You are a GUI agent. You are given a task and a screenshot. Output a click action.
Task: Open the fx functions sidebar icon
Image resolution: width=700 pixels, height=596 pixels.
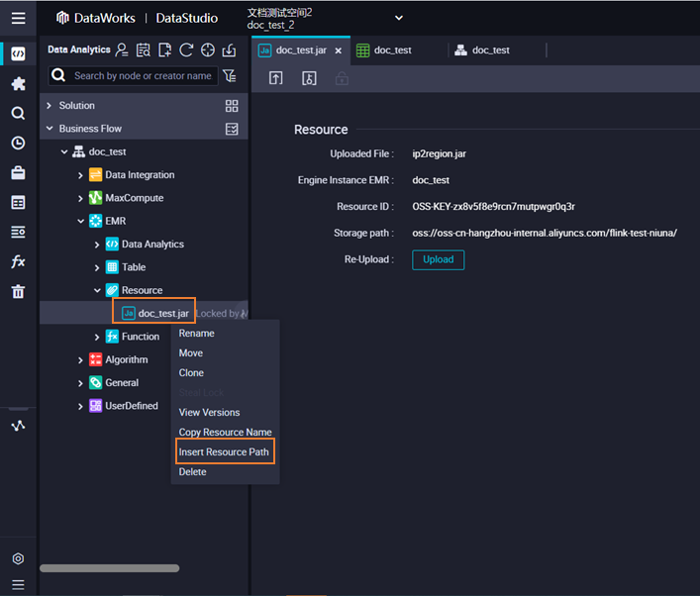coord(18,261)
